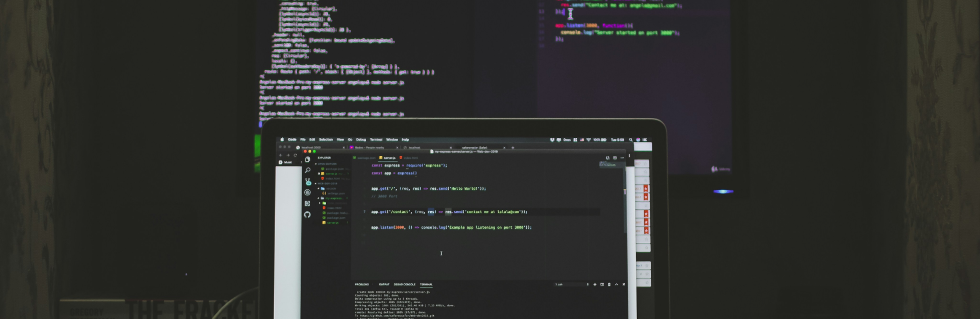This screenshot has height=319, width=980.
Task: Click the editor's vertical scrollbar
Action: (625, 204)
